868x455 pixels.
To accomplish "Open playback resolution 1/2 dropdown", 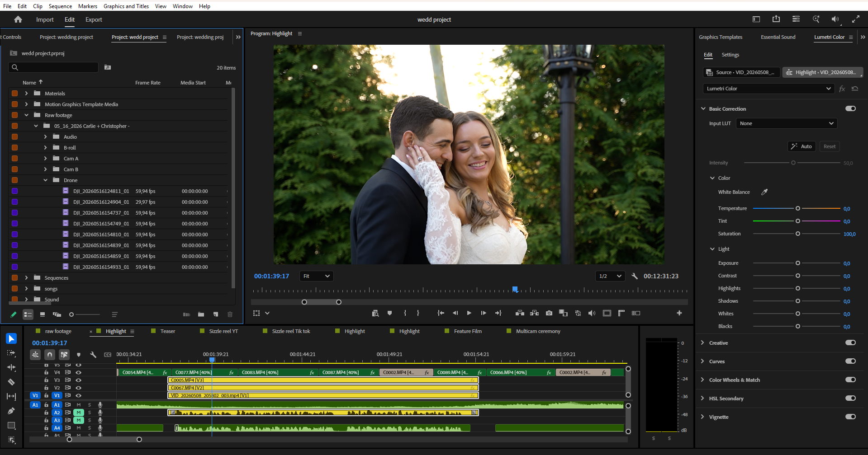I will [610, 276].
